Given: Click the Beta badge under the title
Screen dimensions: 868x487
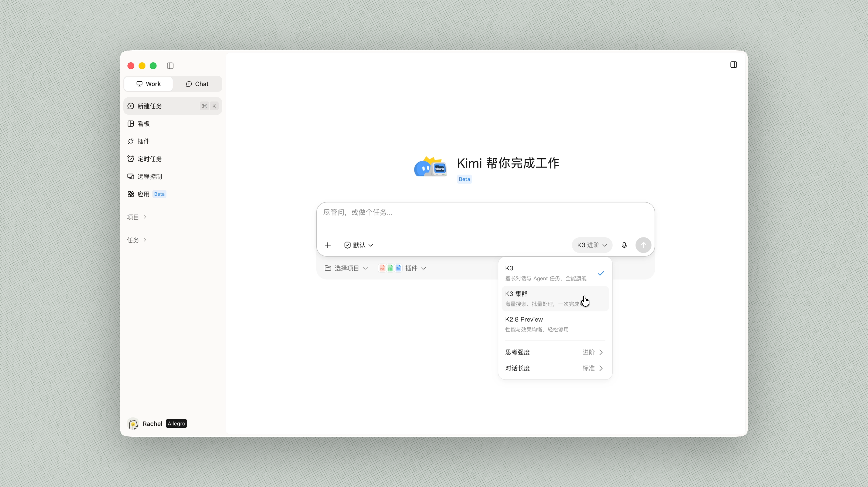Looking at the screenshot, I should [x=464, y=179].
